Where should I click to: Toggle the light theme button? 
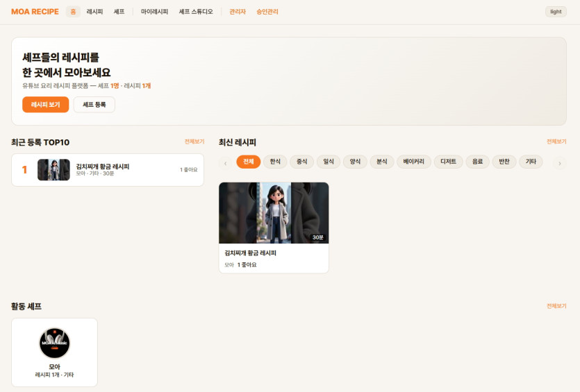pos(556,12)
